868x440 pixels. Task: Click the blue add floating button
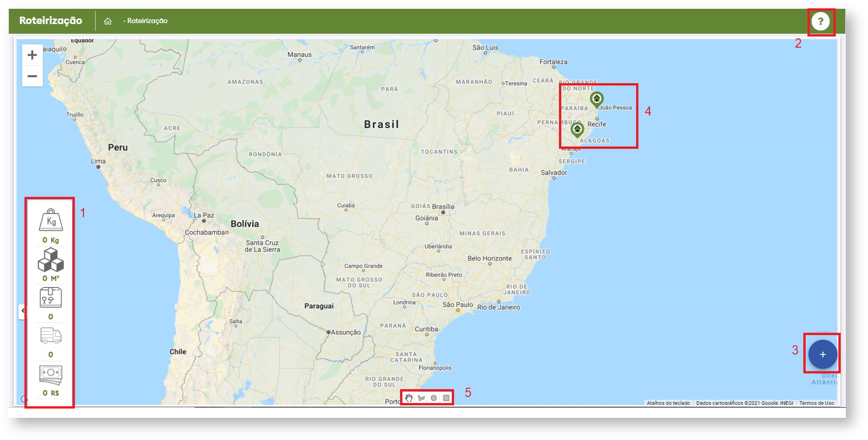pos(823,354)
